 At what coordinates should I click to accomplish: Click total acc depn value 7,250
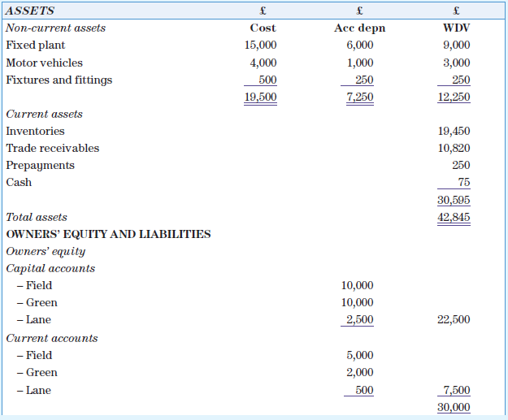[360, 97]
